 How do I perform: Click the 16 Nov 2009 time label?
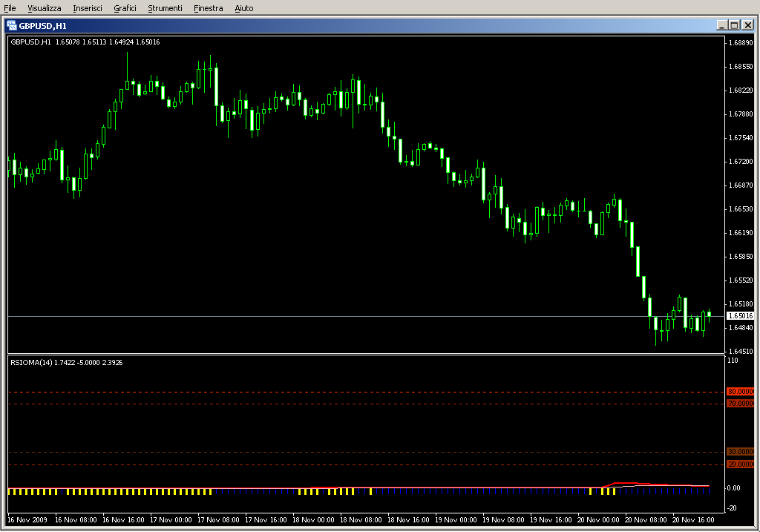point(27,520)
